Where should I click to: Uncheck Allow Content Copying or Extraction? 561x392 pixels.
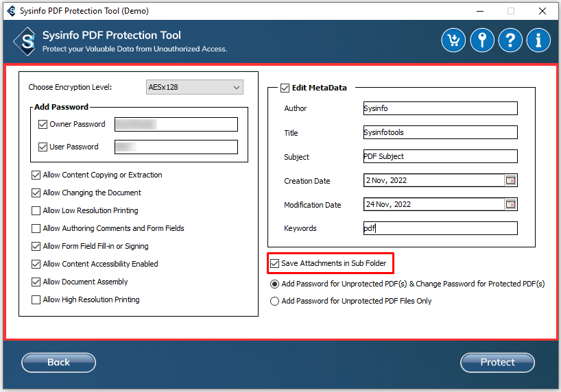click(36, 175)
